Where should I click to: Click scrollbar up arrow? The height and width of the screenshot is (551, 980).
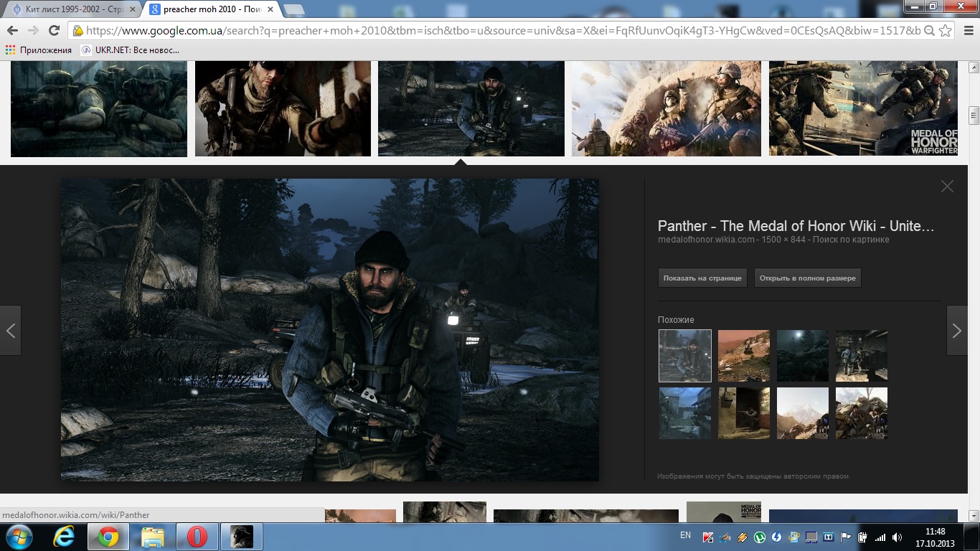click(x=974, y=67)
